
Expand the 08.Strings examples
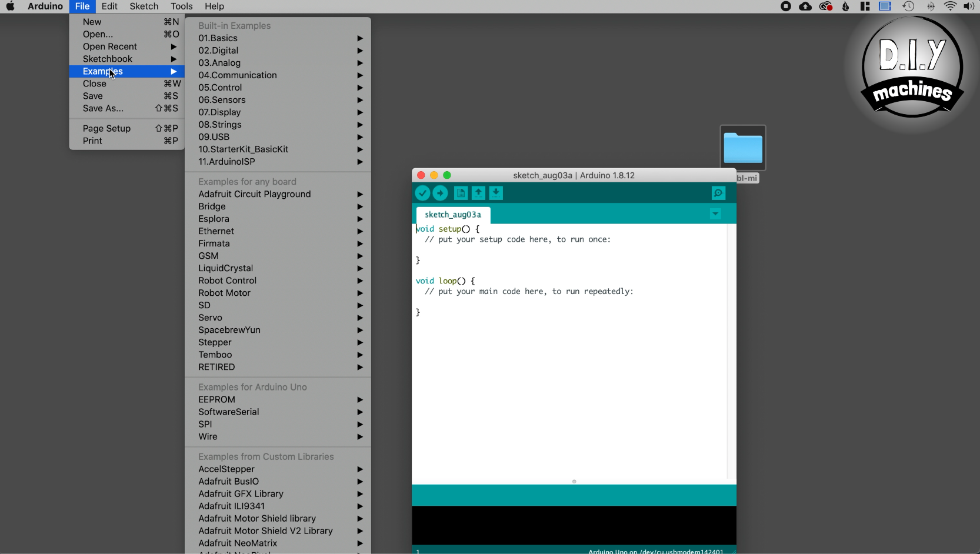pos(278,125)
